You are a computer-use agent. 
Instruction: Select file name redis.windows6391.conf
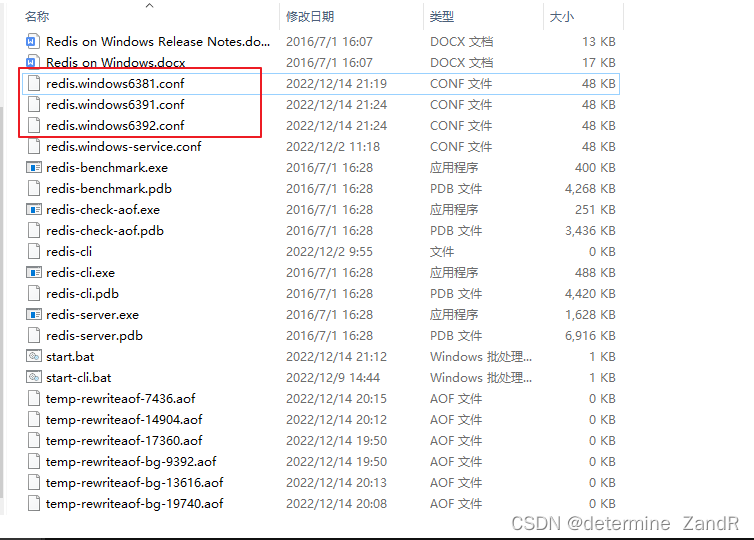(115, 105)
